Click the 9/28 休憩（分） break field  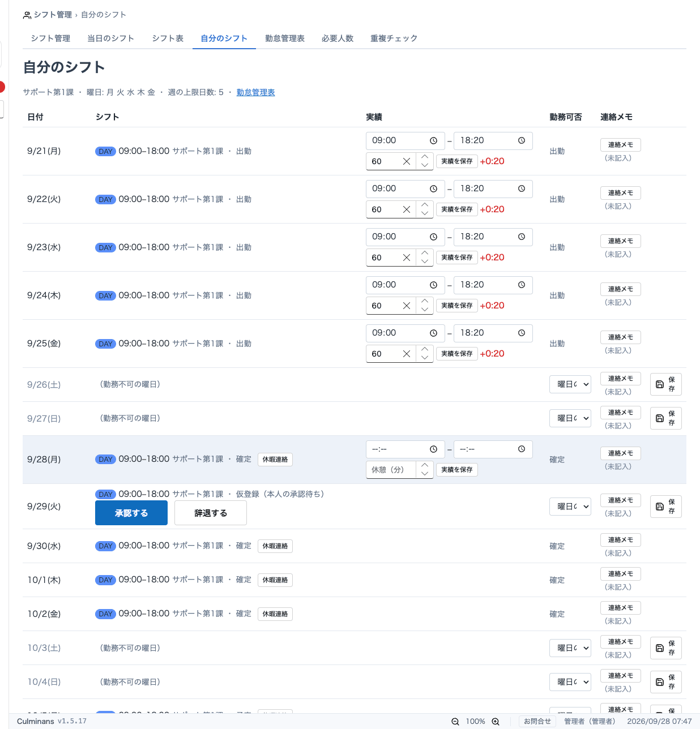[x=391, y=470]
